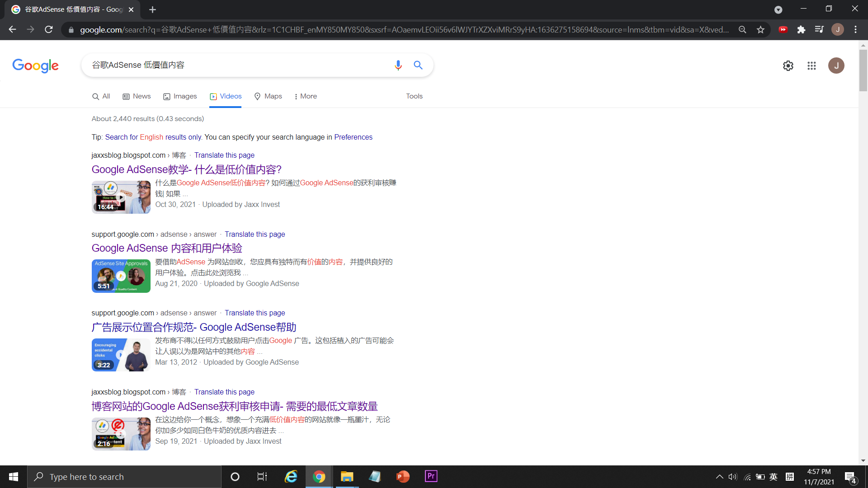The image size is (868, 488).
Task: Go forward in browser history
Action: 30,29
